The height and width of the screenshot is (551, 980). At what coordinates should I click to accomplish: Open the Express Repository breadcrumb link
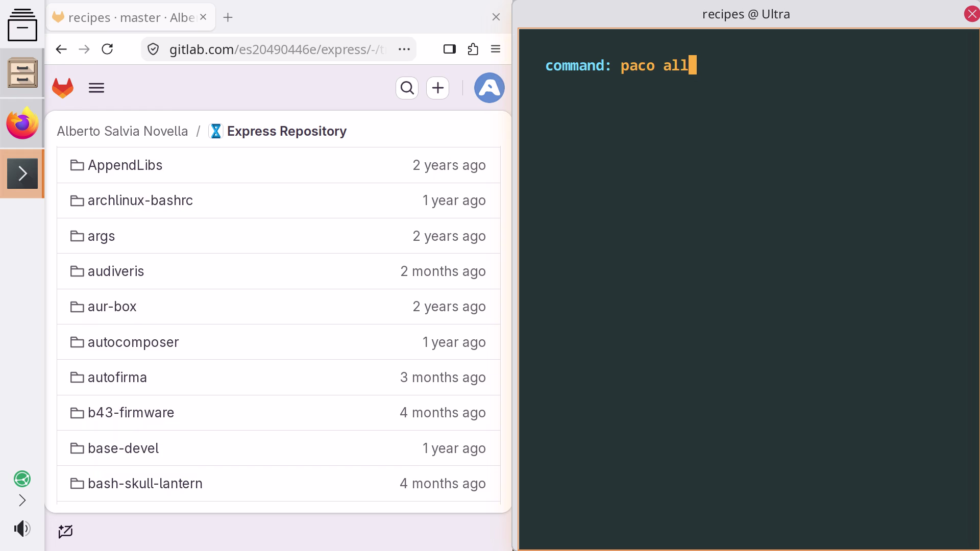[287, 131]
